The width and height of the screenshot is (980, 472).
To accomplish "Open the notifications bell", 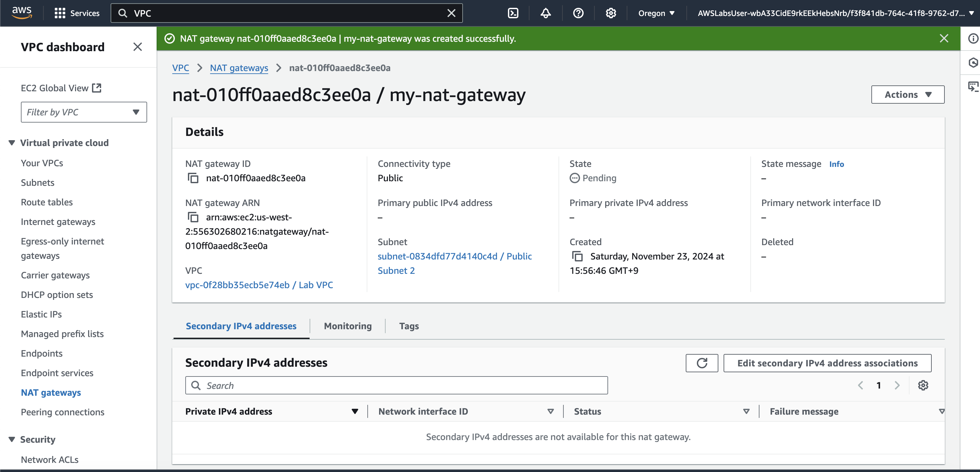I will point(545,13).
